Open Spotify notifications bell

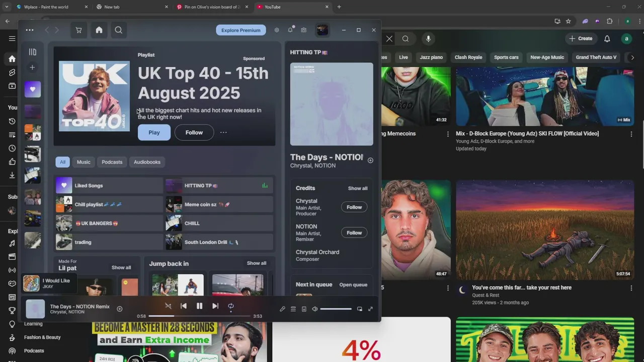(x=290, y=30)
